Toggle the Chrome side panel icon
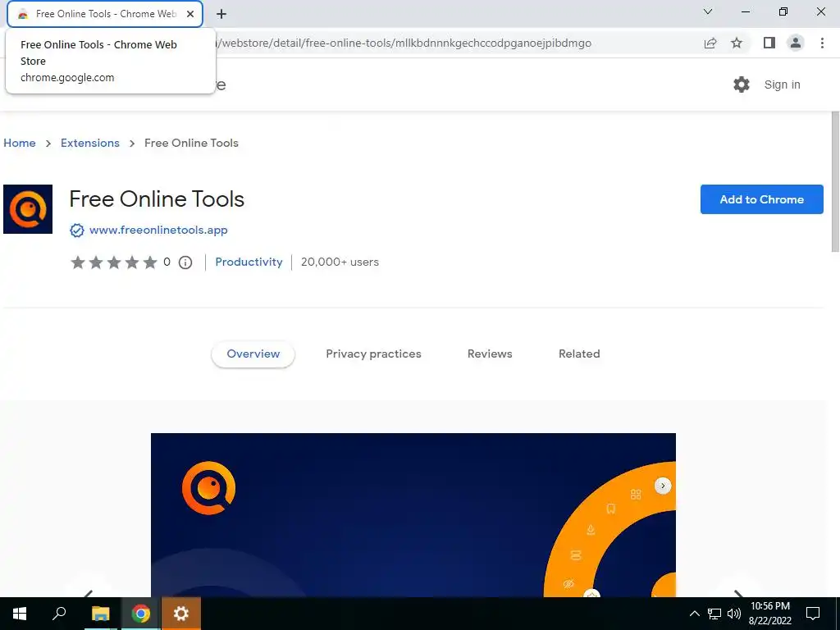The image size is (840, 630). coord(769,43)
